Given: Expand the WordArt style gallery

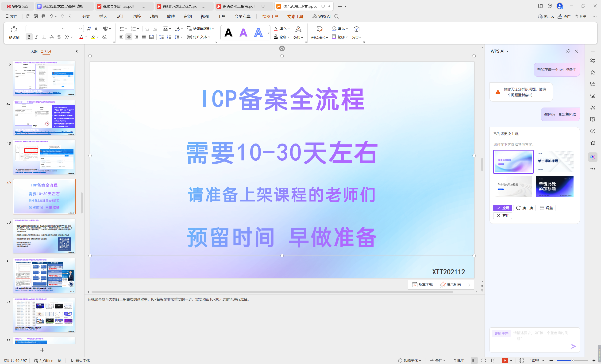Looking at the screenshot, I should [268, 32].
